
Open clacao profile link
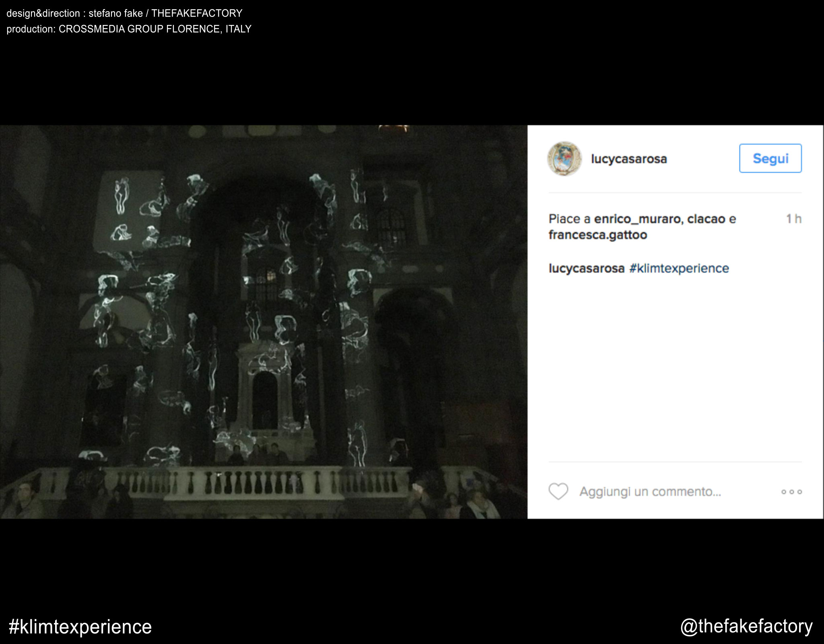pos(706,219)
